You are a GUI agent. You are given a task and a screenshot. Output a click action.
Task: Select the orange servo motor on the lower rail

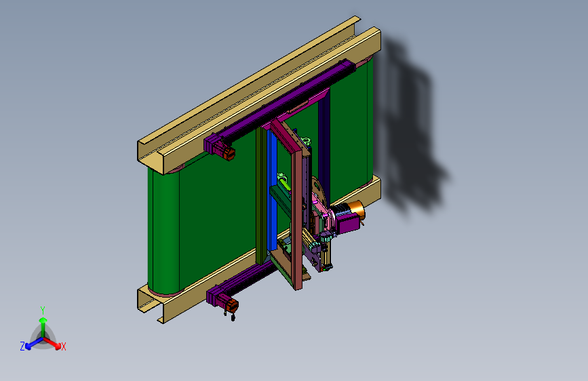pyautogui.click(x=231, y=305)
